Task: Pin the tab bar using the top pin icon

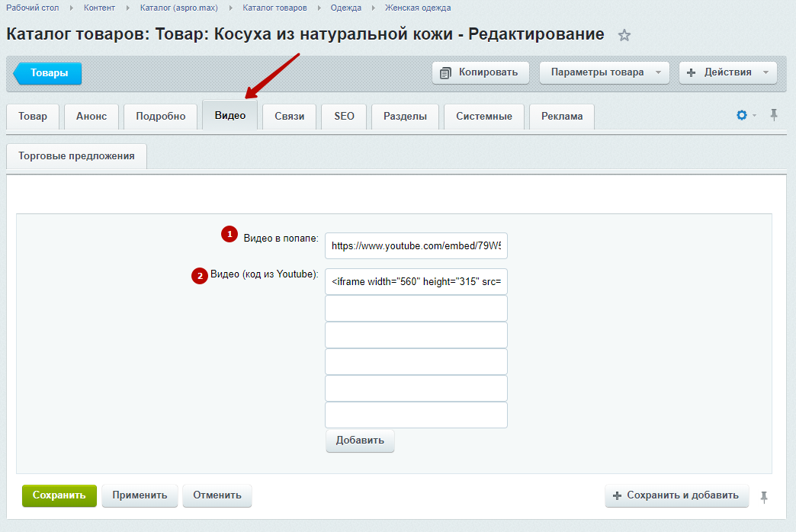Action: (774, 115)
